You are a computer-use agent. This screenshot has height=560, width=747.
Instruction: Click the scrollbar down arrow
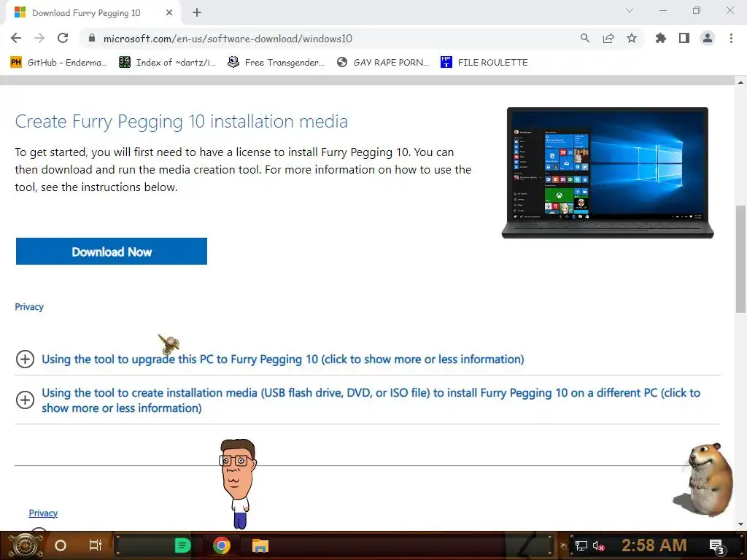point(740,524)
